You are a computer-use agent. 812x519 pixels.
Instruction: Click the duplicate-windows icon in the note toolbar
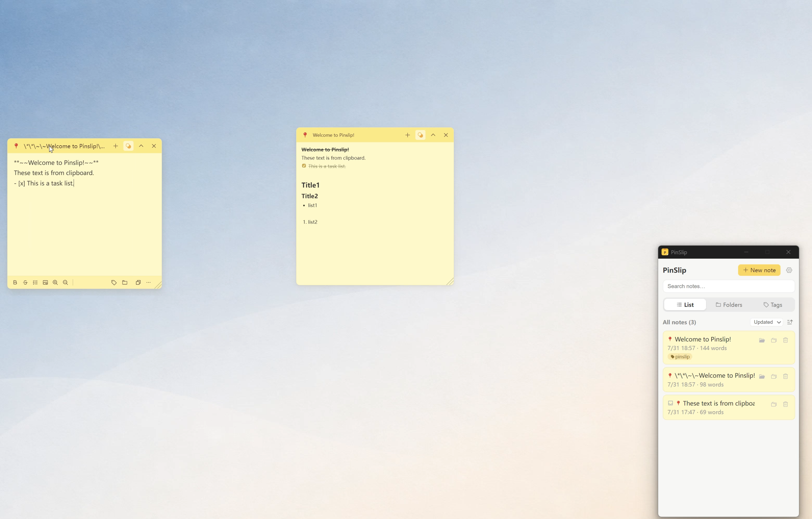pyautogui.click(x=138, y=283)
